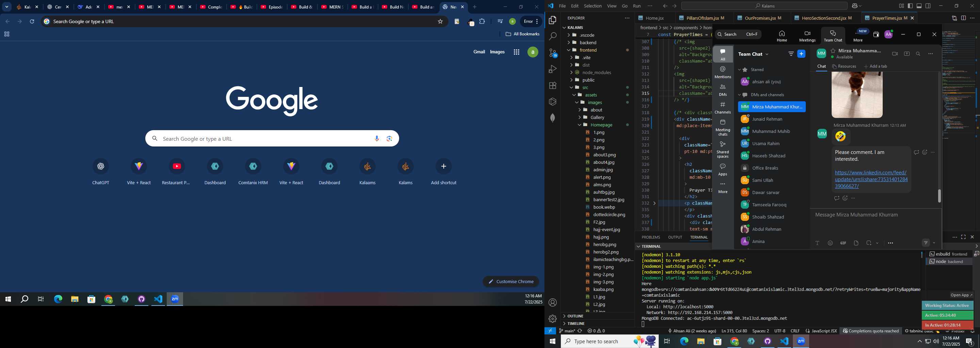Expand the backend folder in Explorer
980x348 pixels.
tap(569, 42)
